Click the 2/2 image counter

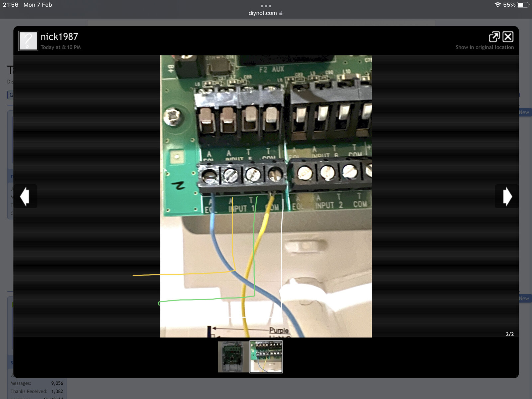509,334
